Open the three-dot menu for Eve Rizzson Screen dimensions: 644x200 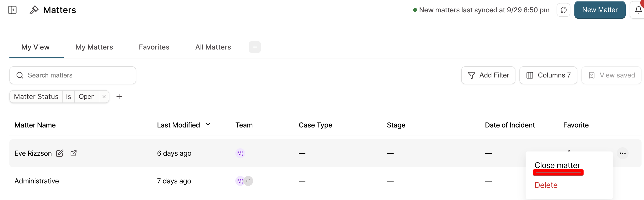click(622, 153)
